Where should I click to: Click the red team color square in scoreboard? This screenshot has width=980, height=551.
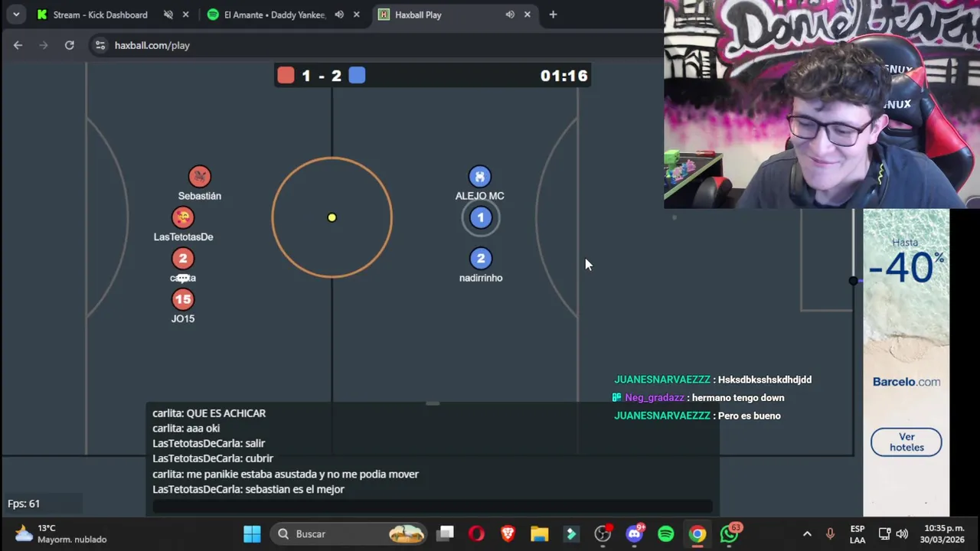point(286,75)
